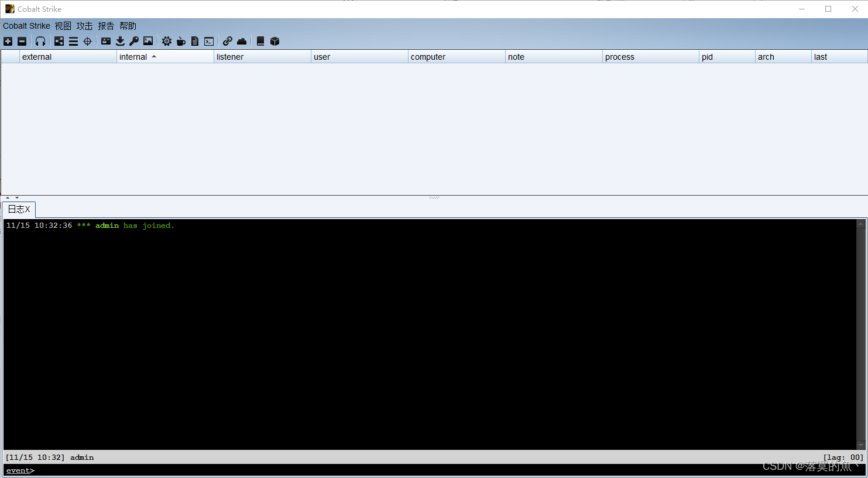The width and height of the screenshot is (868, 478).
Task: Click the 'admin has joined.' log line
Action: (90, 226)
